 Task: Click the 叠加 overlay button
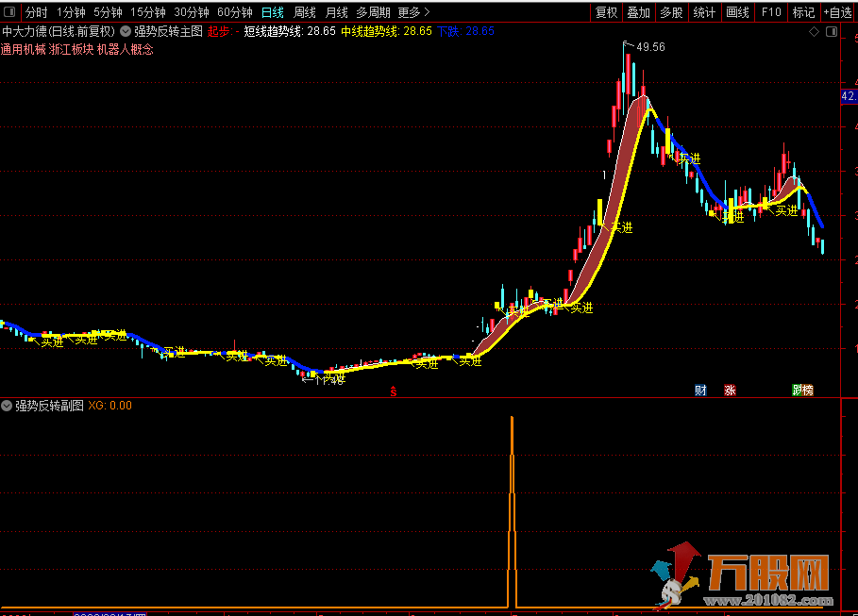pyautogui.click(x=638, y=12)
